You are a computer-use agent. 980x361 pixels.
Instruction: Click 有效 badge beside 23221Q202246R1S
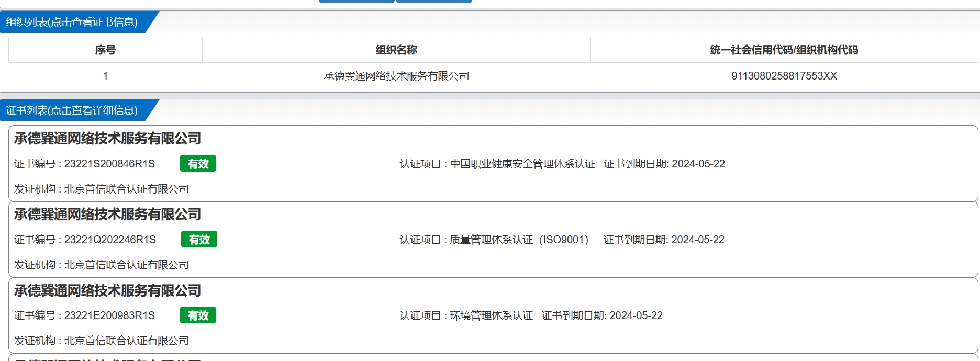199,239
